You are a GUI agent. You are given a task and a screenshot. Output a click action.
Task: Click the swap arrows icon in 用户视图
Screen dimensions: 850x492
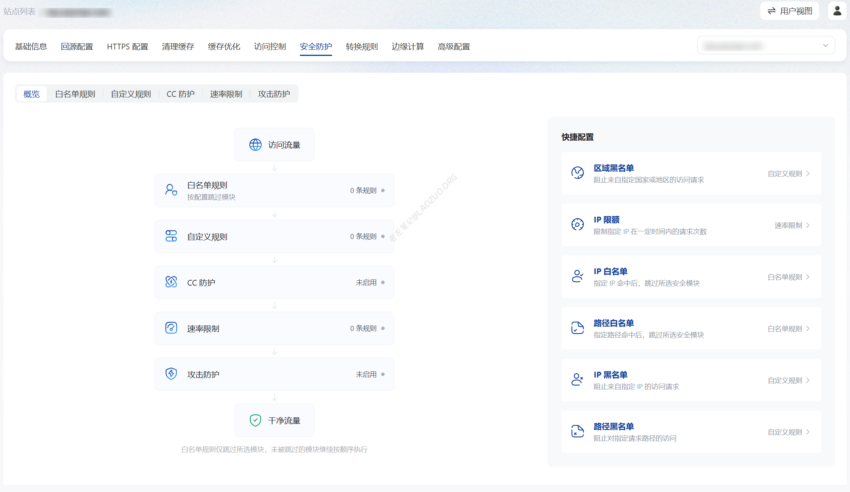coord(771,11)
